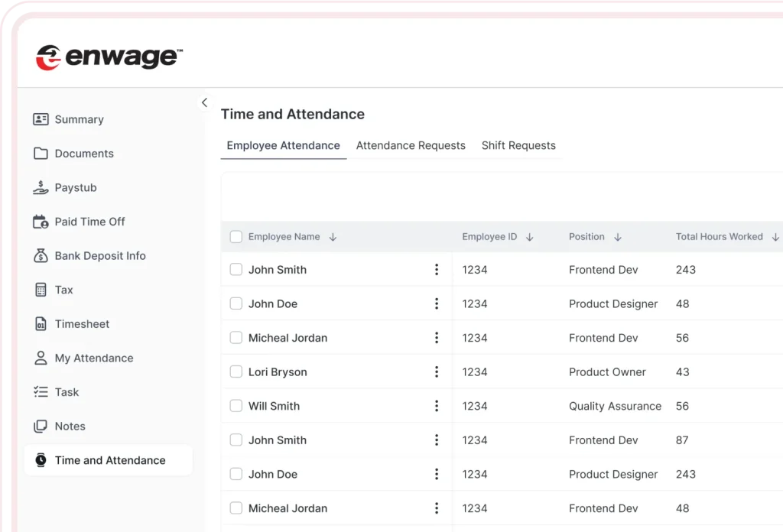This screenshot has width=783, height=532.
Task: Open Notes from the sidebar
Action: click(70, 427)
